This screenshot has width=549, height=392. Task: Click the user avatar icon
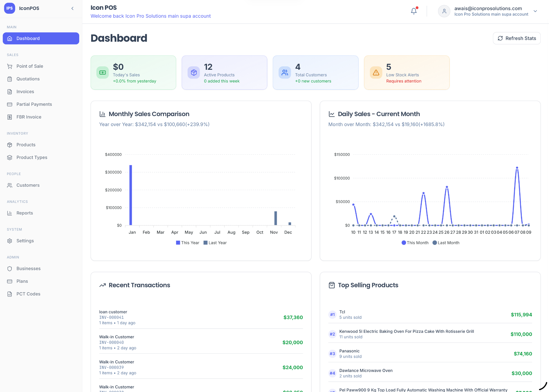click(x=444, y=11)
